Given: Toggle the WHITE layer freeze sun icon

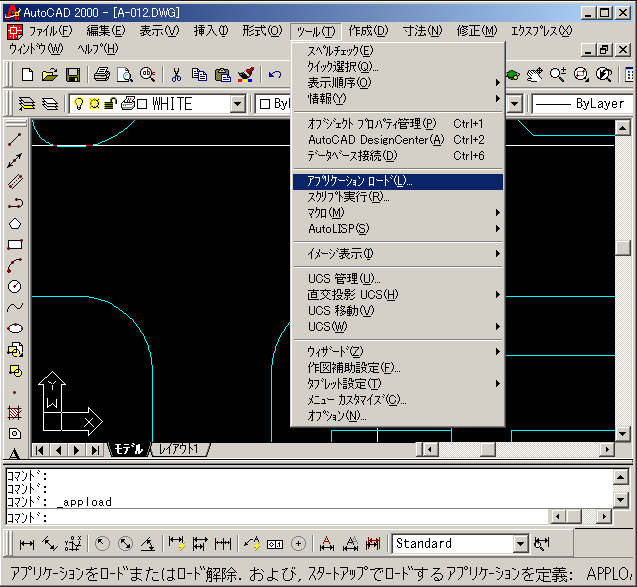Looking at the screenshot, I should click(x=94, y=104).
